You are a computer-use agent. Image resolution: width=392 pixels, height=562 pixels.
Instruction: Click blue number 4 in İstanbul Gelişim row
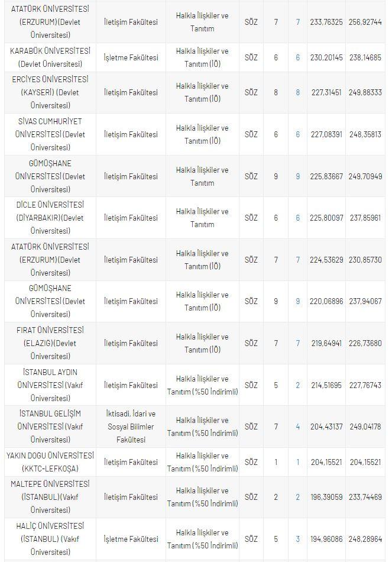pyautogui.click(x=298, y=427)
